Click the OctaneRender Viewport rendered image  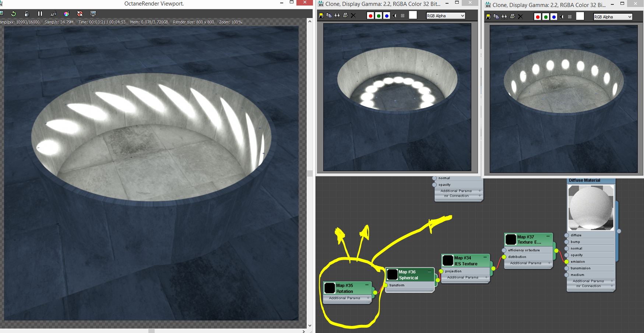click(151, 173)
